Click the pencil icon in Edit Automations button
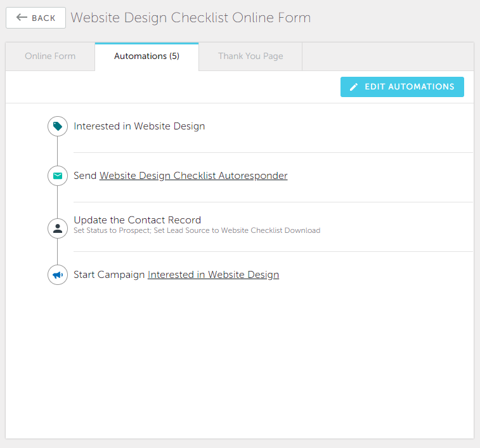The image size is (480, 448). [354, 87]
